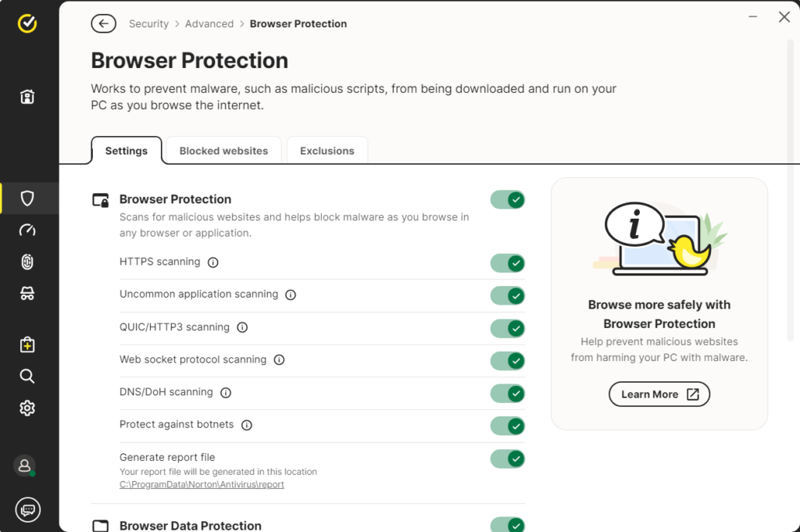Go to the Home dashboard icon in sidebar
The width and height of the screenshot is (800, 532).
point(27,97)
